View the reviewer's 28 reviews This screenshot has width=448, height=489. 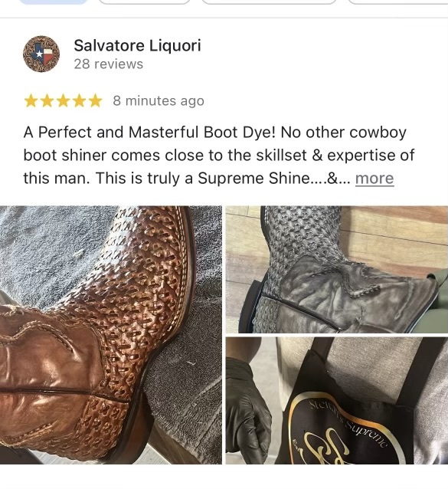coord(109,64)
